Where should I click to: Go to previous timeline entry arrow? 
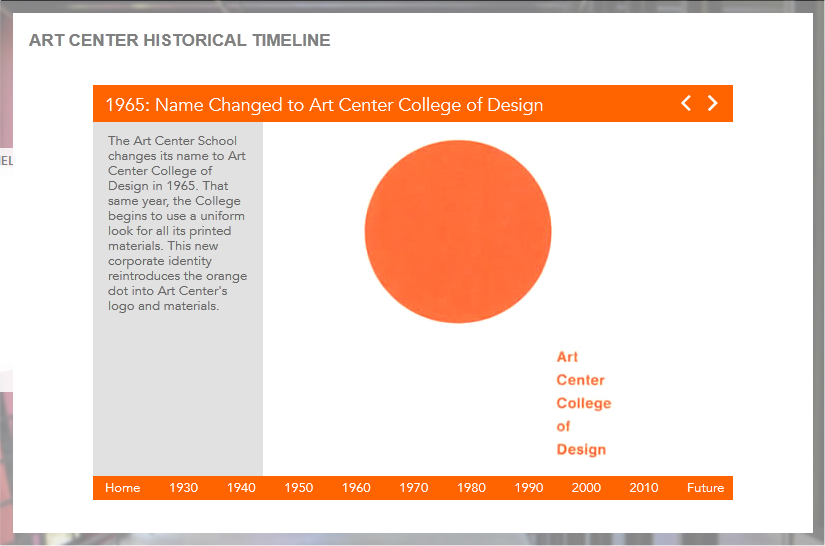686,103
